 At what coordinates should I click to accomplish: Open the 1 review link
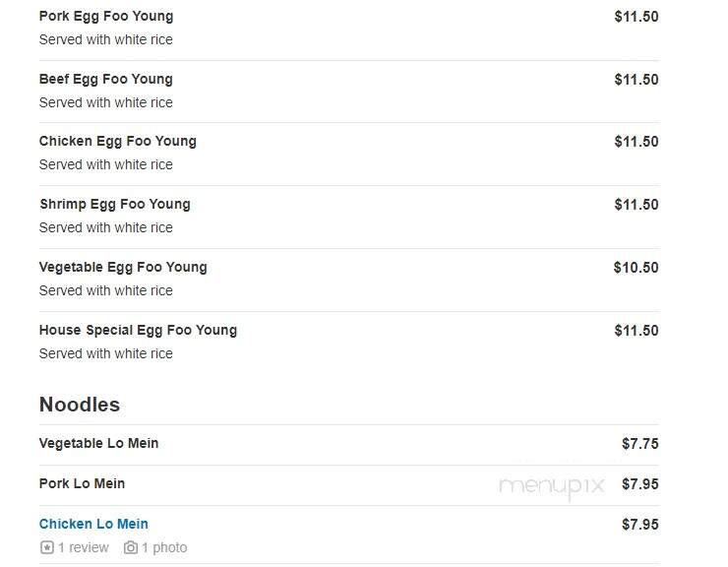(x=83, y=547)
